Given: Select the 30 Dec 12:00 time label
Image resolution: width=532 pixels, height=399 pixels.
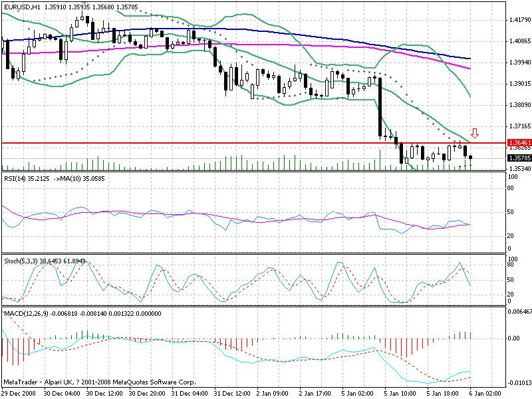Looking at the screenshot, I should pos(104,393).
